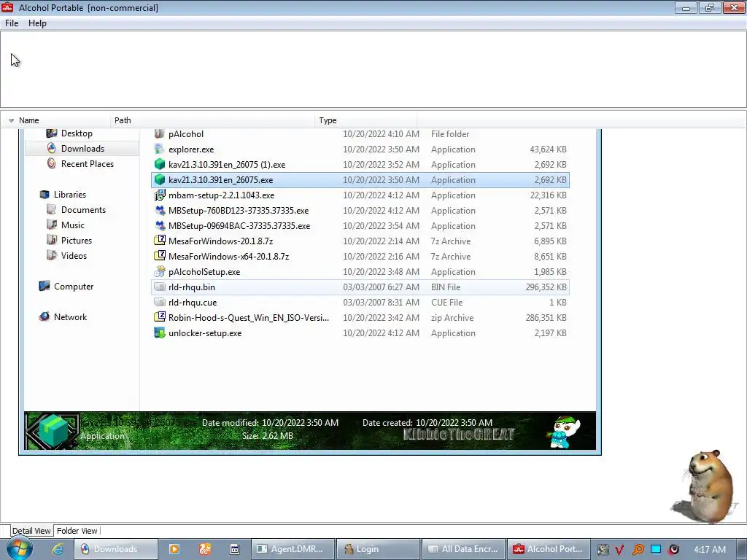Click the rld-rhqu.bin file icon
The width and height of the screenshot is (747, 560).
coord(160,287)
